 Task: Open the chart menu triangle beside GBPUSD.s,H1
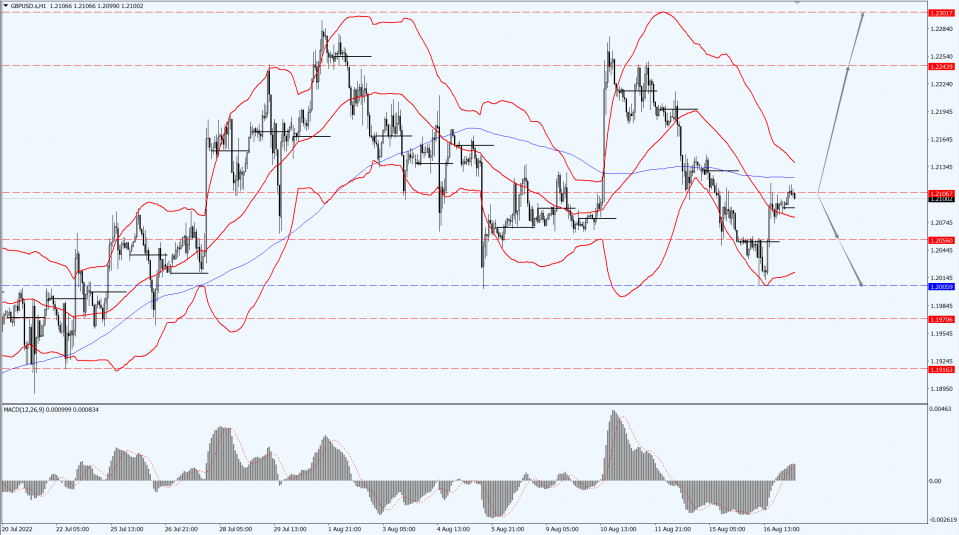click(x=5, y=6)
